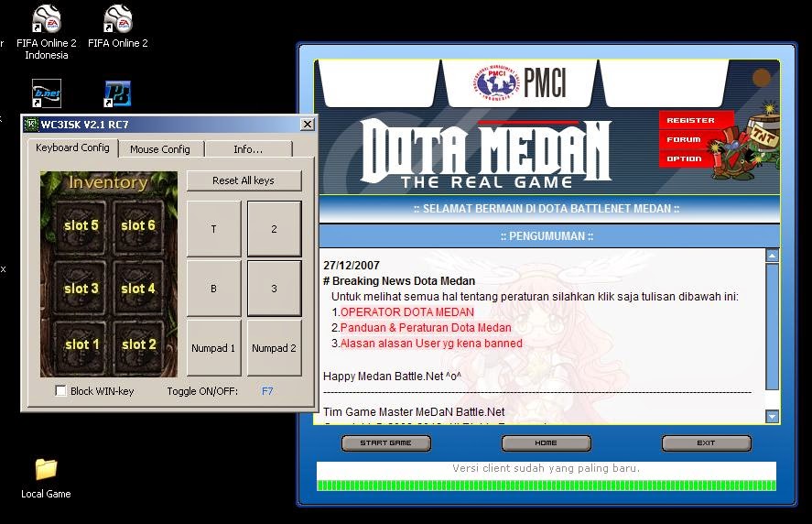Click the Numpad 2 binding button

click(x=274, y=348)
